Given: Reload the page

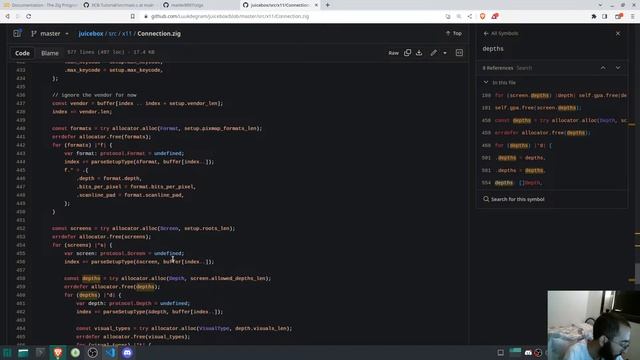Looking at the screenshot, I should pos(29,16).
